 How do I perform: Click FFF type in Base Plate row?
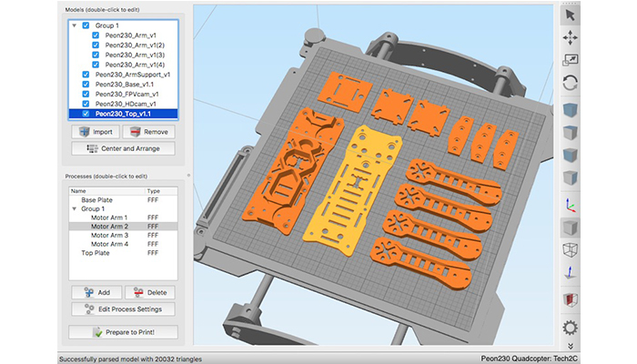(x=153, y=200)
